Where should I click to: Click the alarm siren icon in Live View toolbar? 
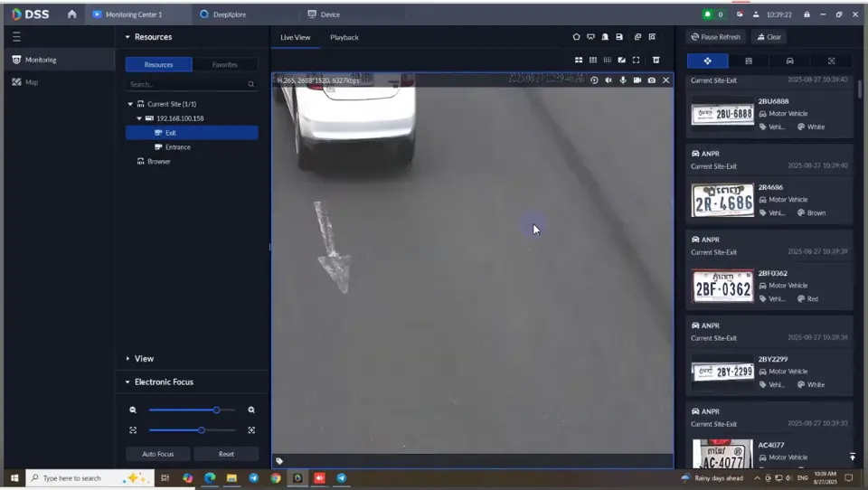[x=605, y=36]
